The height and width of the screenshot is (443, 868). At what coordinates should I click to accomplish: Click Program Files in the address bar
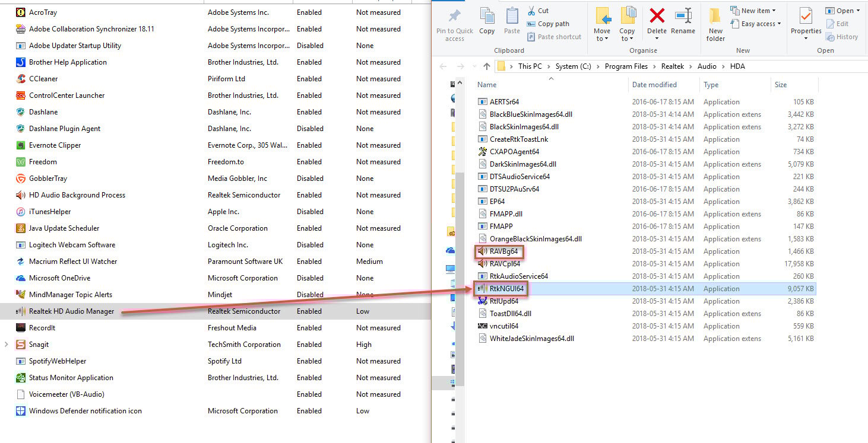click(x=626, y=66)
